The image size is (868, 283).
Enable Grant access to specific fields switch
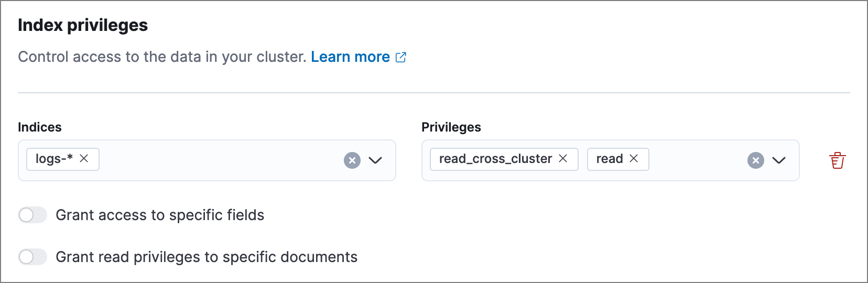tap(32, 215)
